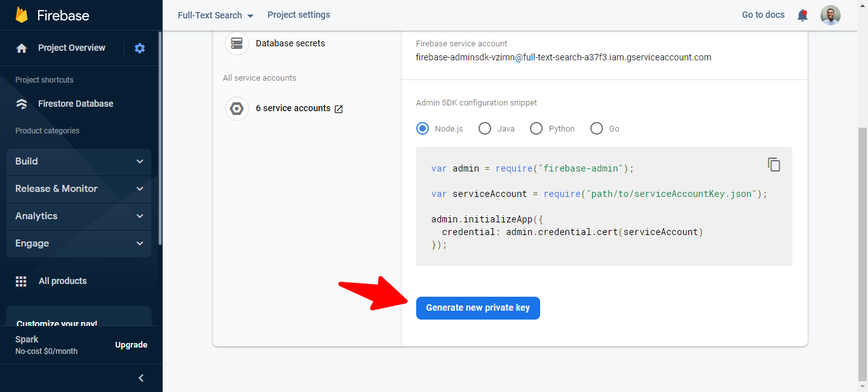Image resolution: width=868 pixels, height=392 pixels.
Task: Select the Node.js radio button
Action: pos(423,128)
